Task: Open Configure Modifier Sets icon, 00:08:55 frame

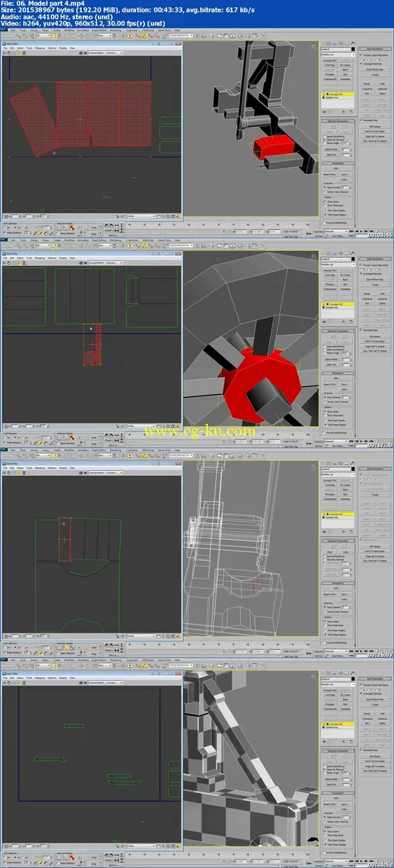Action: click(351, 112)
